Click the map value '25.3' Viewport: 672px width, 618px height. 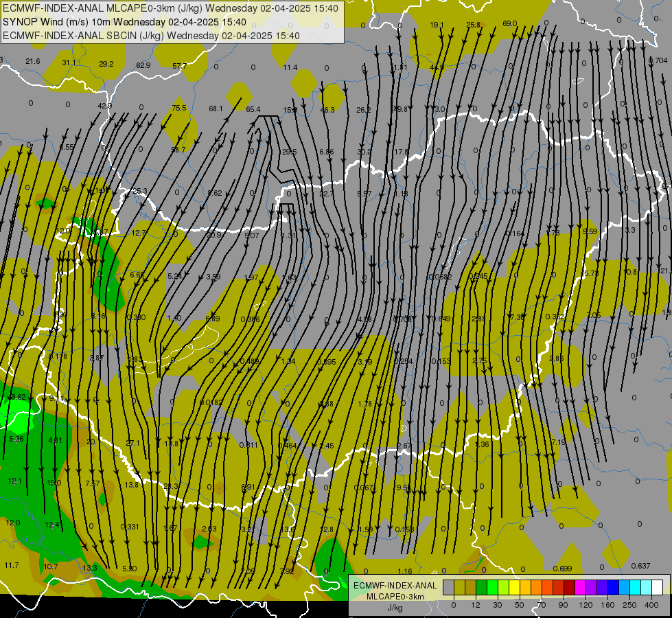pyautogui.click(x=140, y=191)
